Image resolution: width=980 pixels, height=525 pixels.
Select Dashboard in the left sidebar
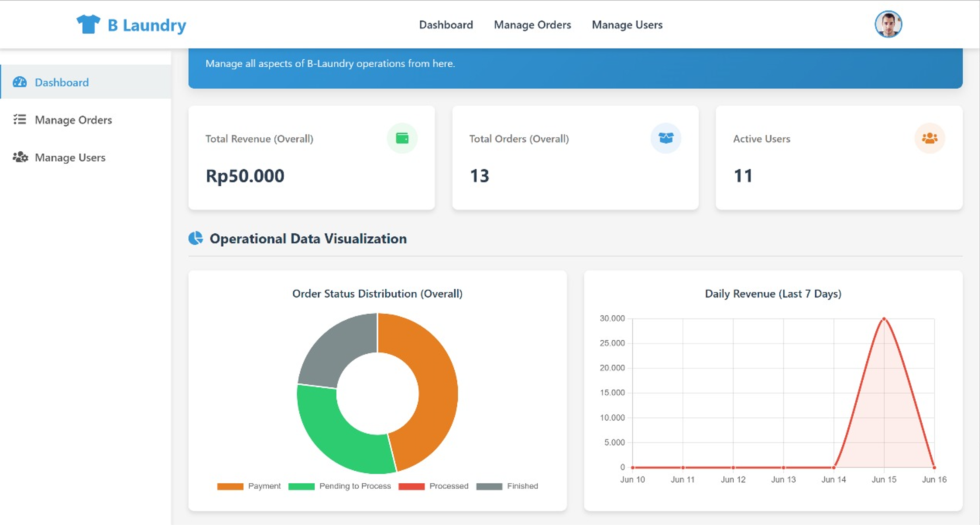click(62, 82)
